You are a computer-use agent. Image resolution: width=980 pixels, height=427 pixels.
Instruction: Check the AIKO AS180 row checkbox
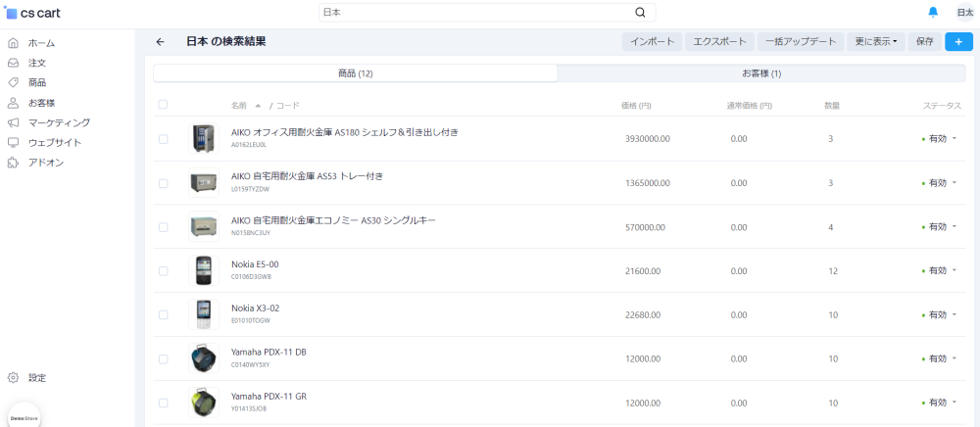point(163,139)
